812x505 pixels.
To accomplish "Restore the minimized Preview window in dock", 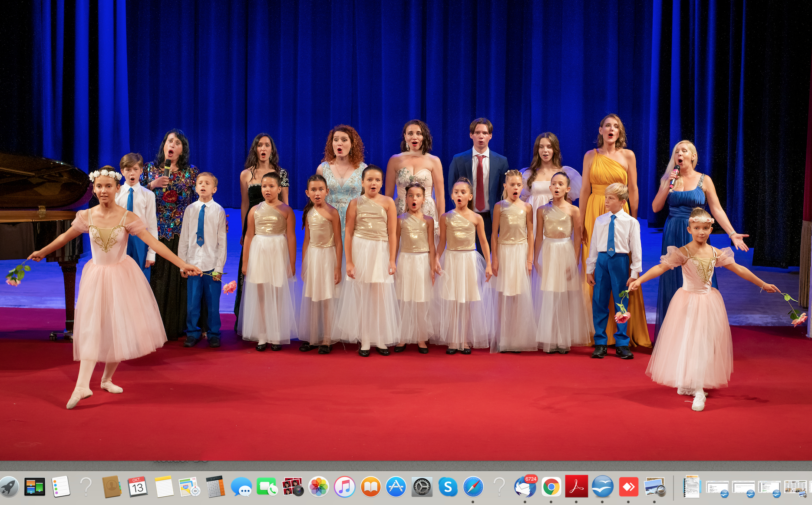I will [795, 488].
